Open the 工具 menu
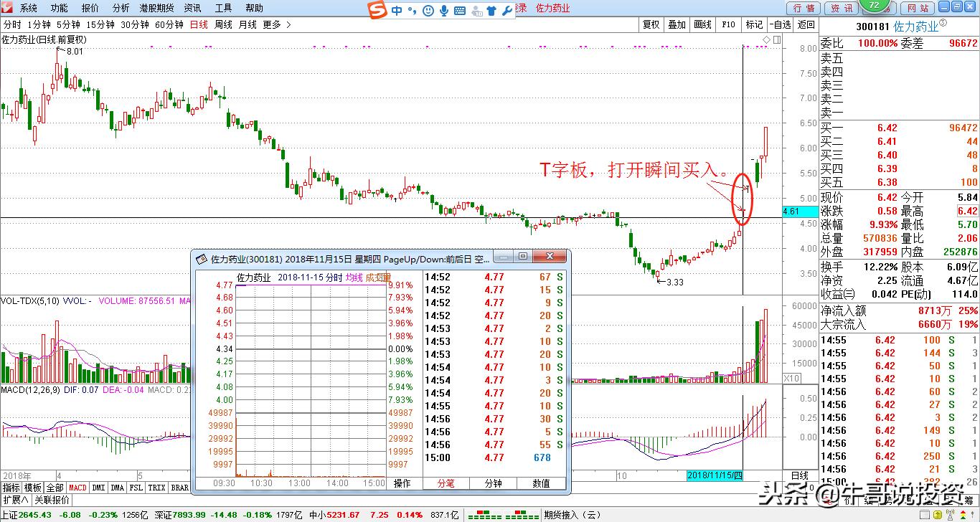 pyautogui.click(x=223, y=8)
